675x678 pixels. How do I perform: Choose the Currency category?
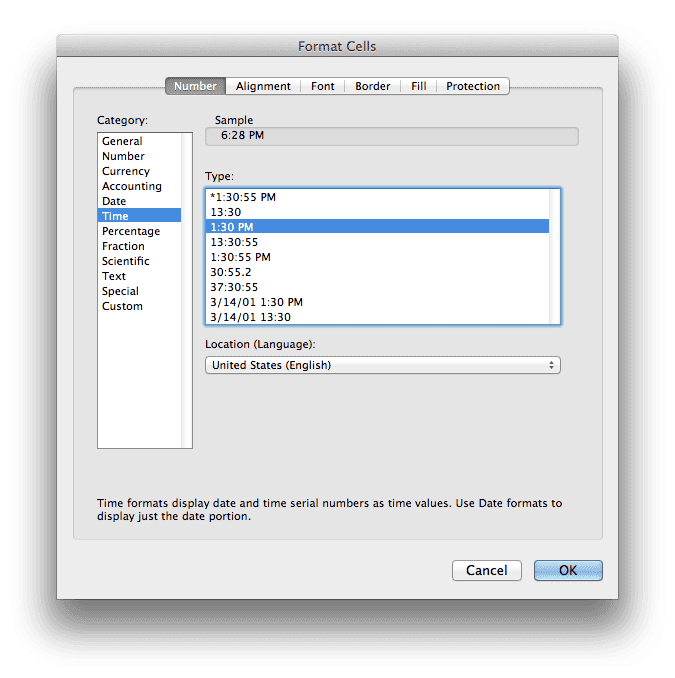tap(139, 171)
